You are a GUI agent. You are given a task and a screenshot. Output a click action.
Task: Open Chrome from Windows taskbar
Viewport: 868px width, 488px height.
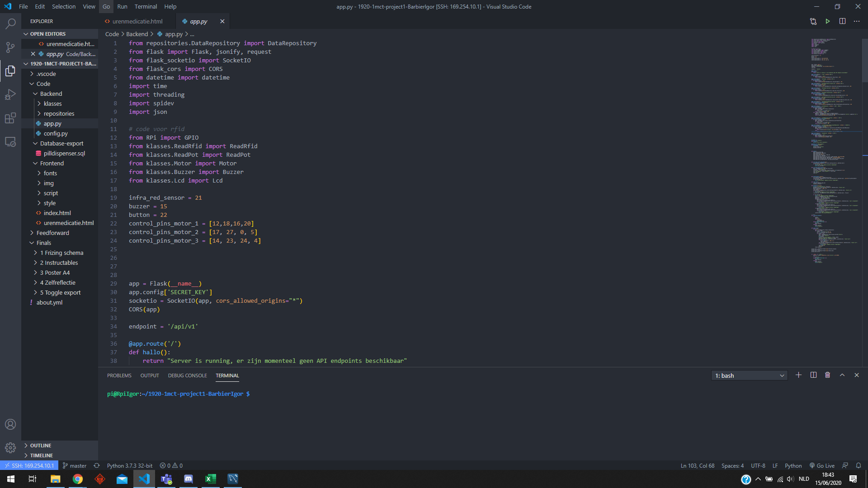tap(78, 479)
